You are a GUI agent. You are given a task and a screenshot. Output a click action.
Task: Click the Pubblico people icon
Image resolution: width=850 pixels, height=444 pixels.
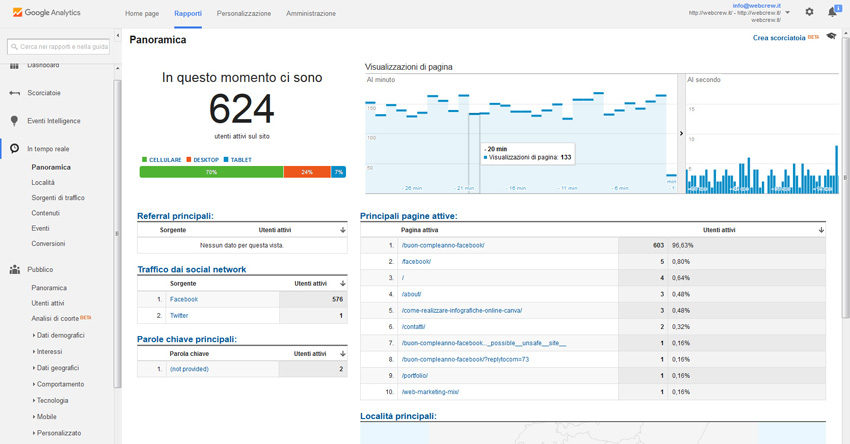(15, 269)
